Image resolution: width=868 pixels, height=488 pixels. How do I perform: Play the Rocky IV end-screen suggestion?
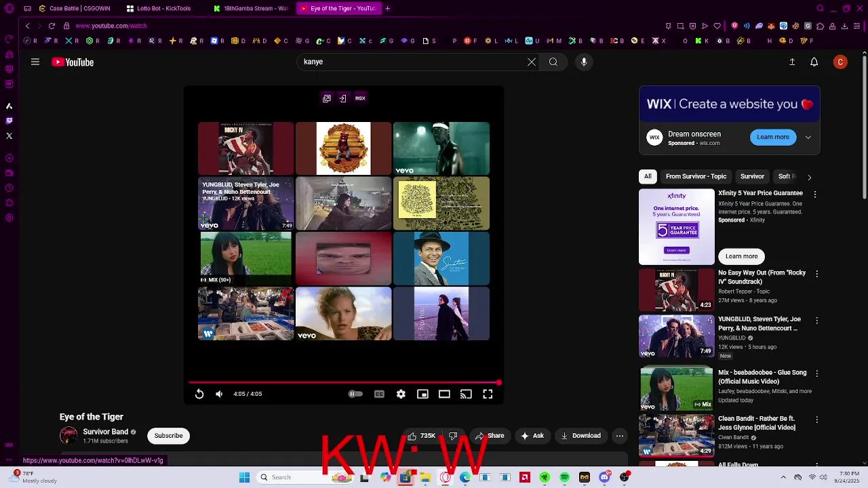click(245, 148)
